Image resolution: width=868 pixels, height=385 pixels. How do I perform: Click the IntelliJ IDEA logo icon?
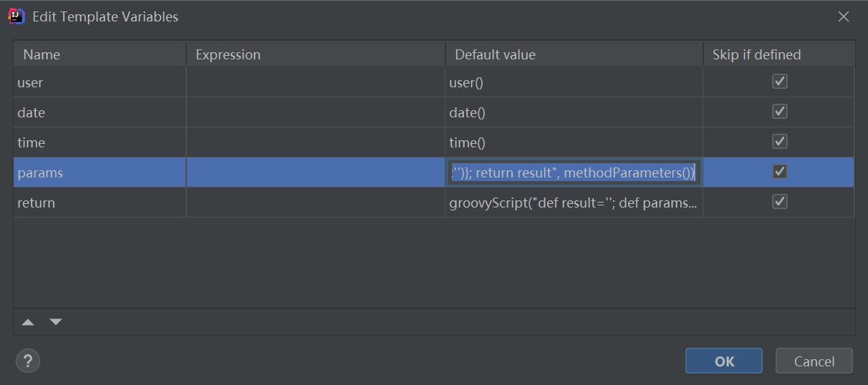(16, 16)
